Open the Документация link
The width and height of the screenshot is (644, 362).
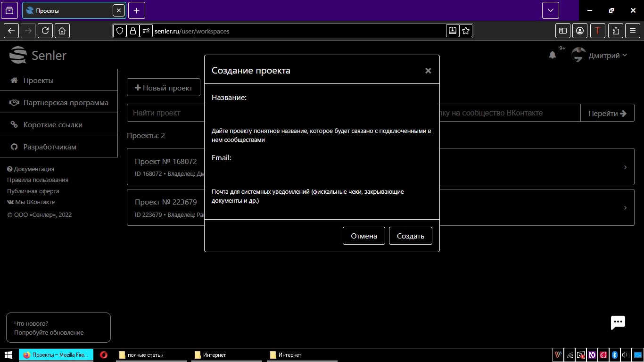click(x=33, y=169)
